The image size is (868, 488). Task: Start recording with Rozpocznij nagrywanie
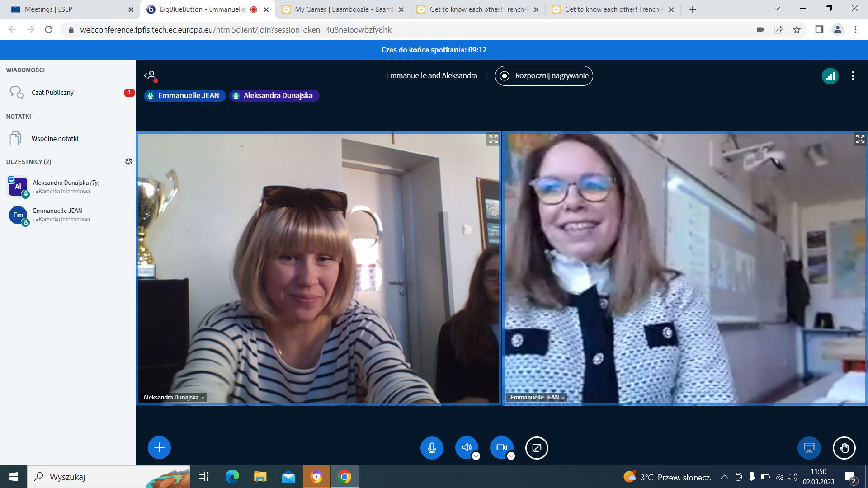point(544,76)
